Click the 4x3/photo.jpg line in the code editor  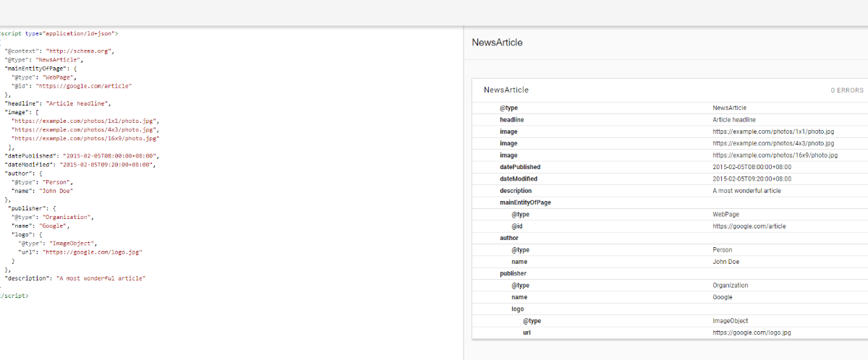pos(85,130)
